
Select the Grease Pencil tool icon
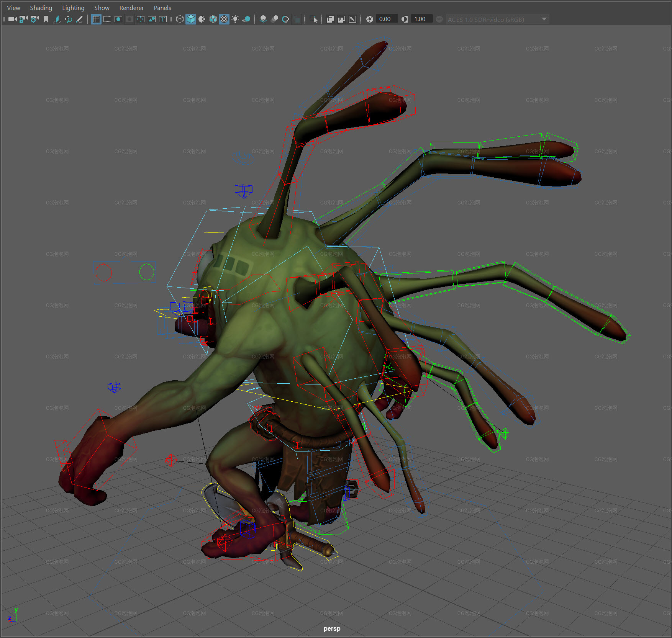pos(79,19)
